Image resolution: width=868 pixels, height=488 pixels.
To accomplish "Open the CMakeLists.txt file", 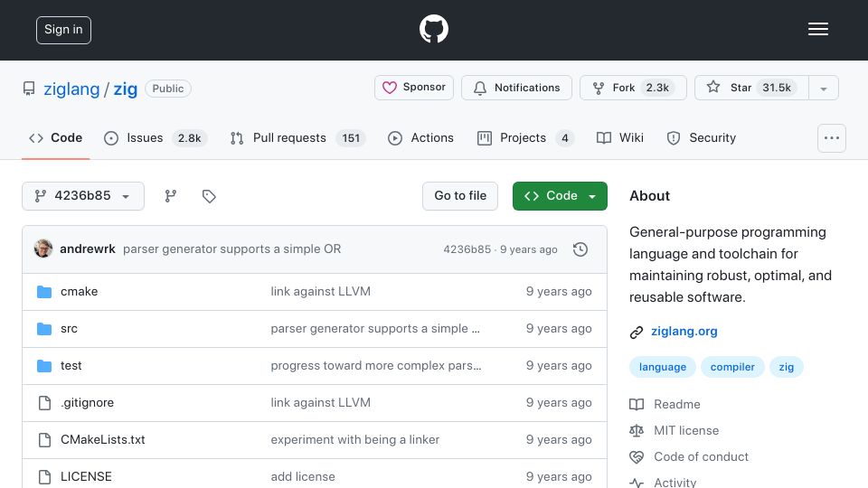I will point(102,440).
